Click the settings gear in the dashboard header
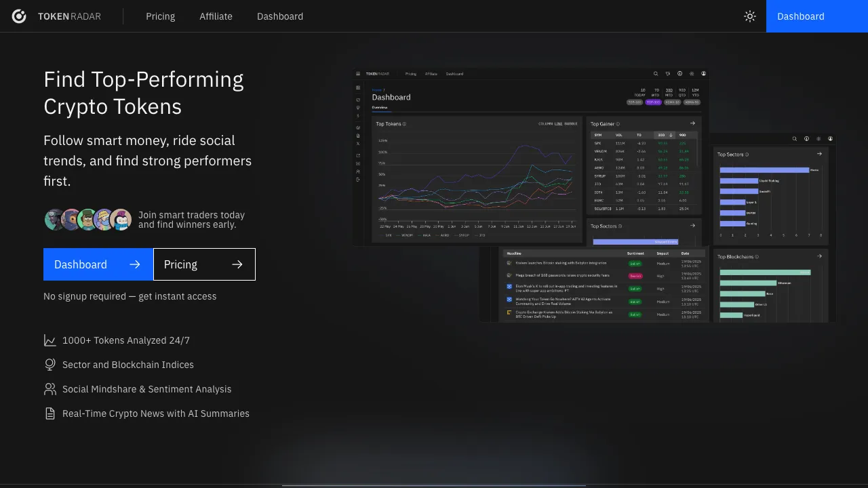This screenshot has height=488, width=868. (x=691, y=74)
